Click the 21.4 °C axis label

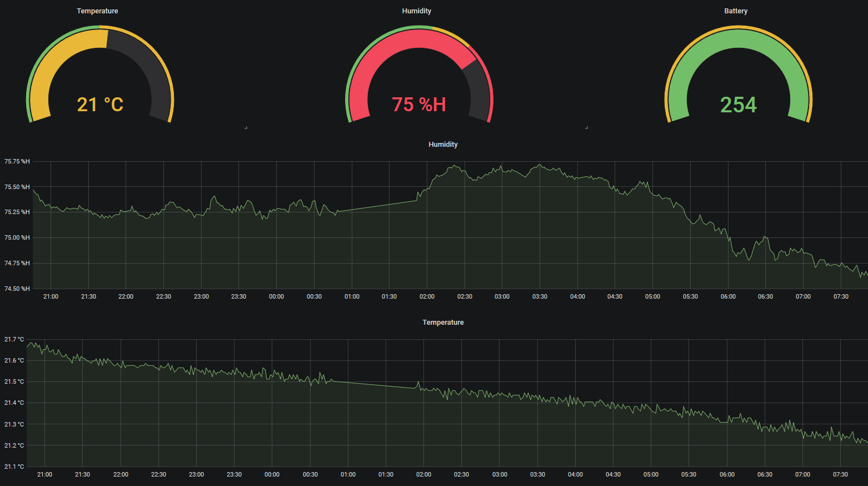point(14,403)
